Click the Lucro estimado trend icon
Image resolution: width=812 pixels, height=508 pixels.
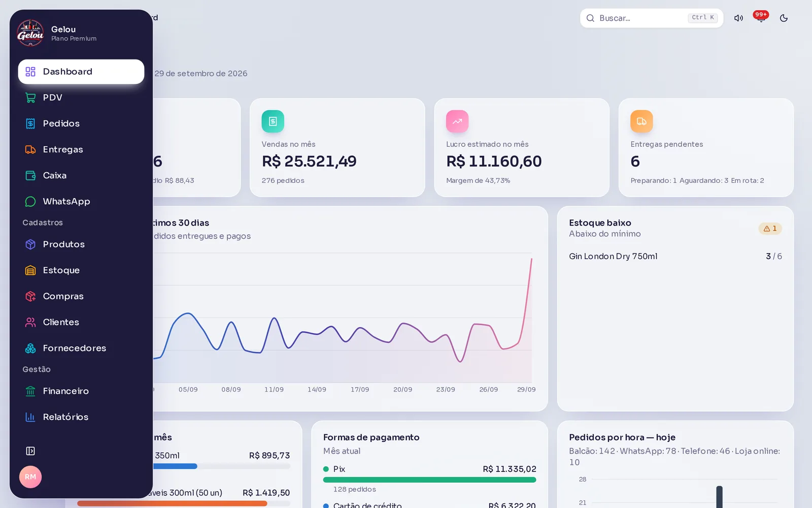tap(457, 121)
